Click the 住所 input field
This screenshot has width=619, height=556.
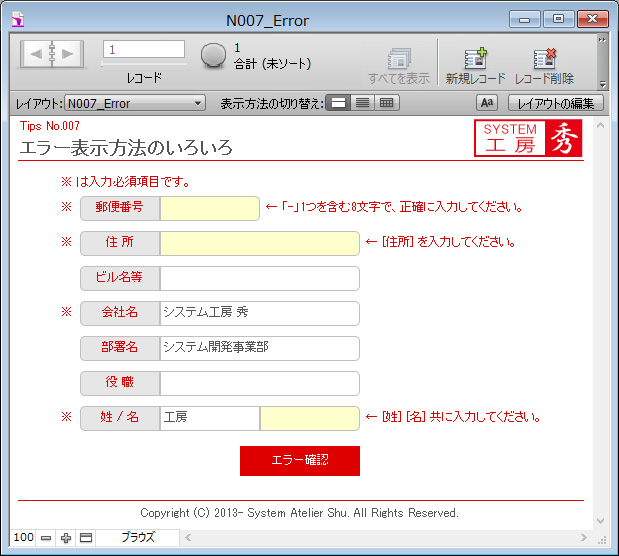(x=259, y=243)
